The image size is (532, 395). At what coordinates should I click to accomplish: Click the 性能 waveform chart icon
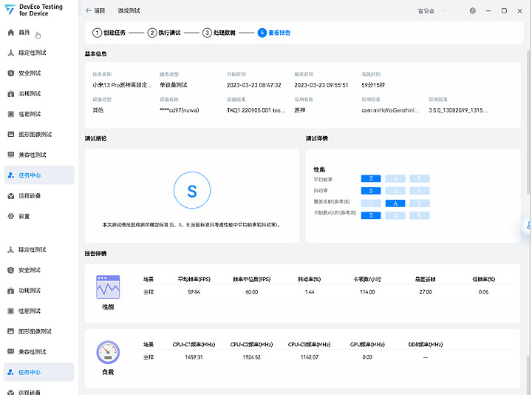click(108, 287)
